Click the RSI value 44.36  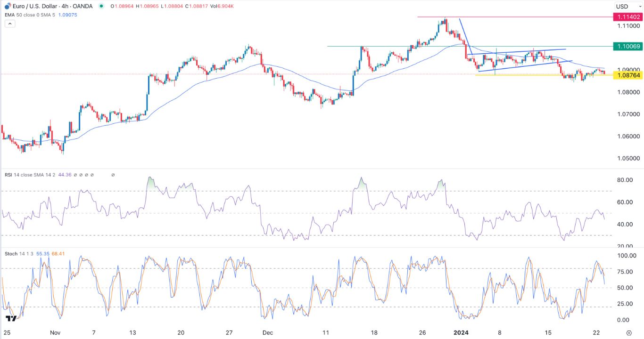(x=65, y=175)
